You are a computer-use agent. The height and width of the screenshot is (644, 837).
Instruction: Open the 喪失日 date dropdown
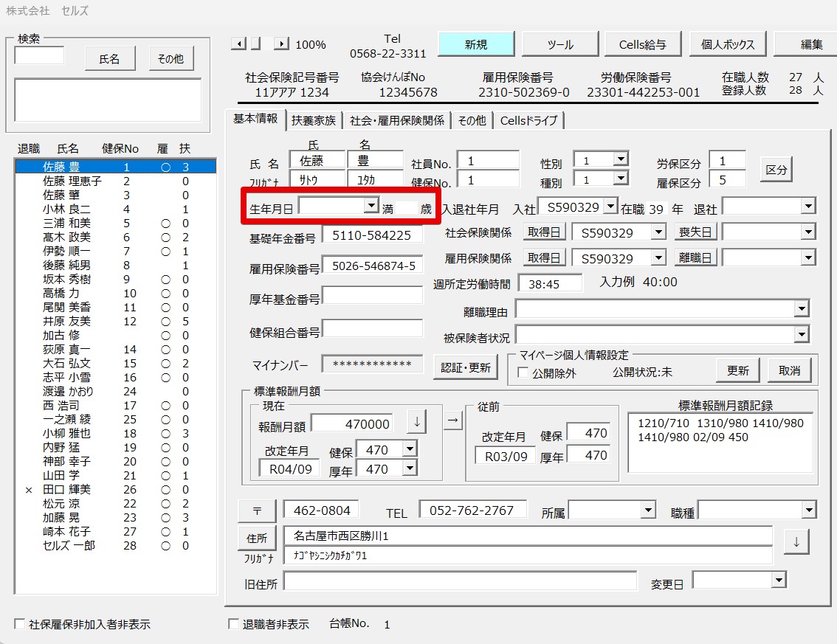tap(809, 232)
